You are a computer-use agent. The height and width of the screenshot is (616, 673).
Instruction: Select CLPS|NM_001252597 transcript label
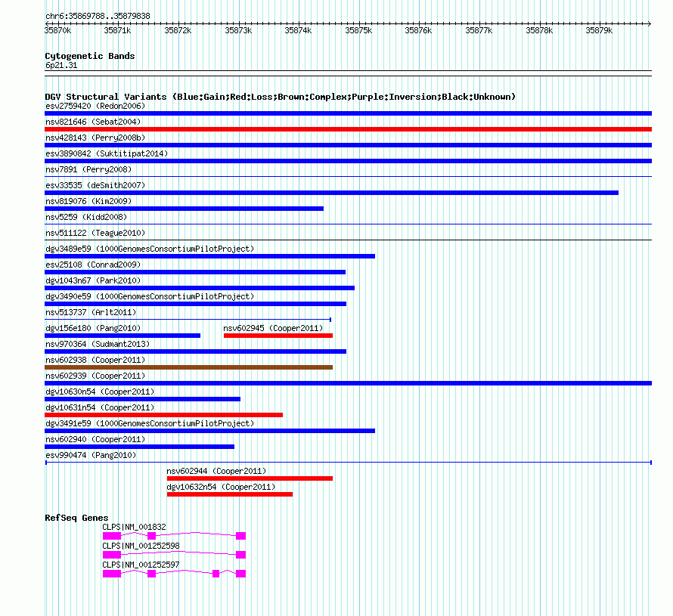click(x=141, y=565)
